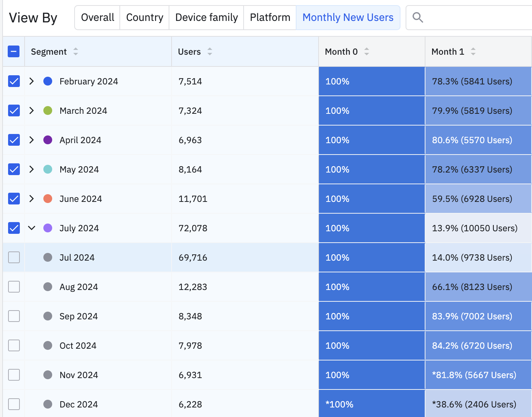Viewport: 532px width, 417px height.
Task: Sort by Month 0 column arrows
Action: [367, 52]
